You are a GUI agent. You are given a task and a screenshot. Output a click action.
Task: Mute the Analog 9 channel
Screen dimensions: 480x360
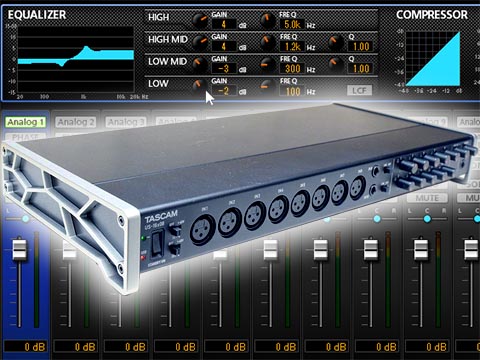(427, 198)
